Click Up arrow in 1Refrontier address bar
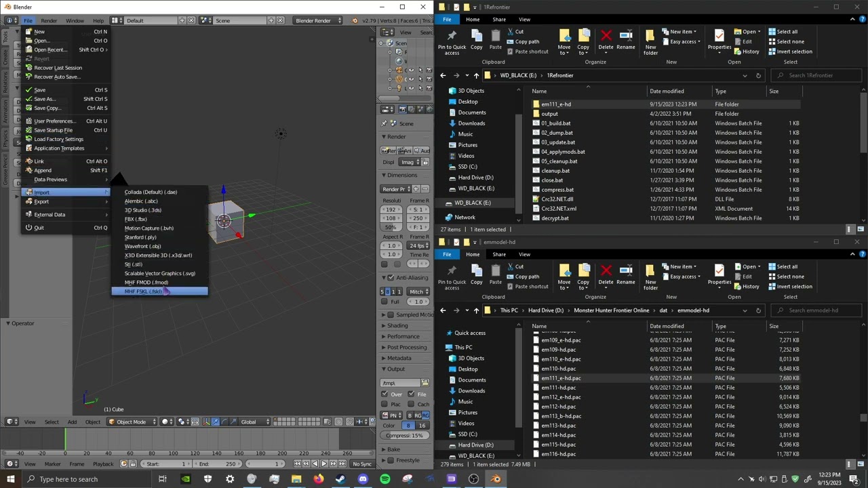The image size is (868, 488). point(476,75)
